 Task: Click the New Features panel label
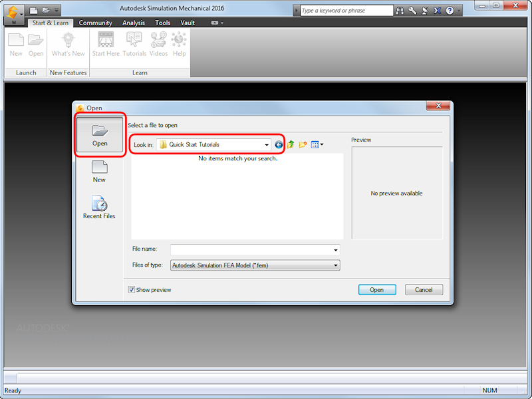coord(68,72)
